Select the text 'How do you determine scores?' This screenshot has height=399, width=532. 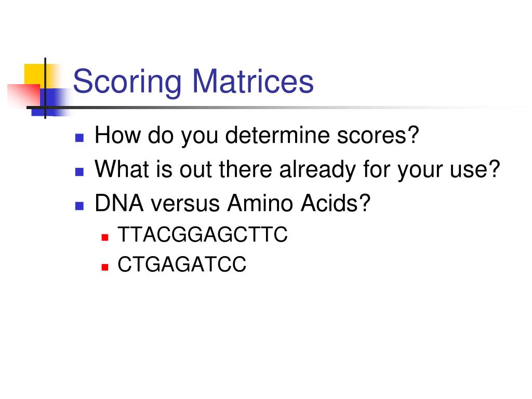[257, 136]
